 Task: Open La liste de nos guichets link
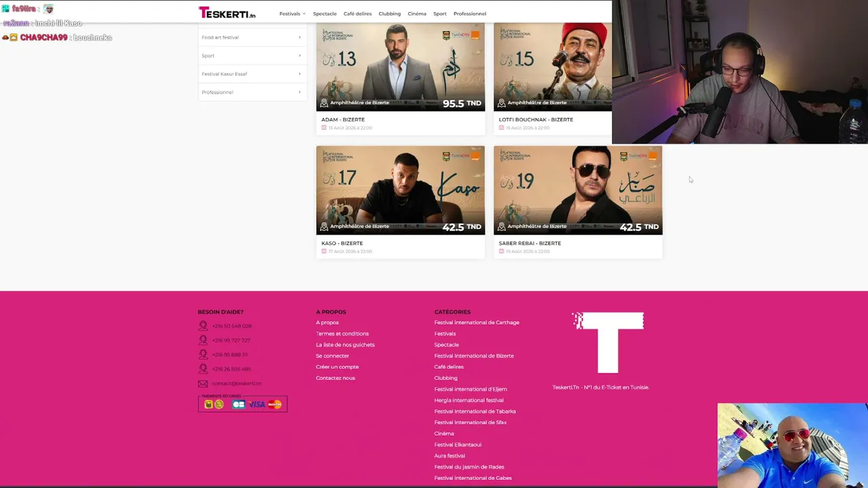345,345
